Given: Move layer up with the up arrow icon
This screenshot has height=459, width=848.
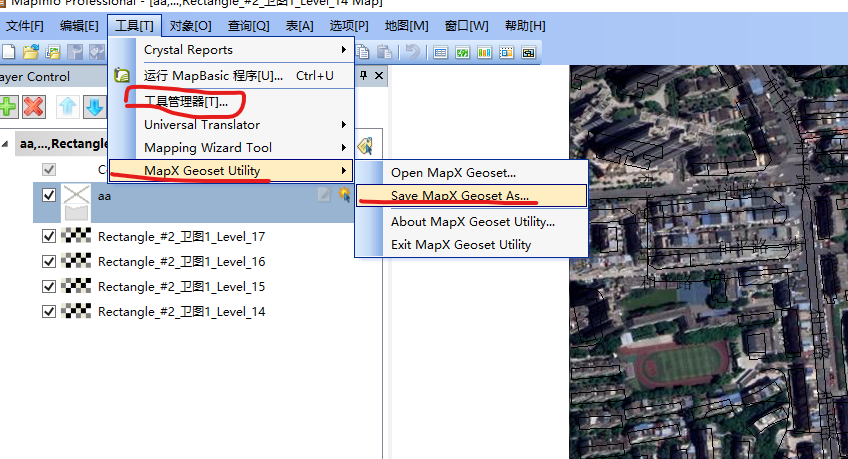Looking at the screenshot, I should (x=67, y=106).
